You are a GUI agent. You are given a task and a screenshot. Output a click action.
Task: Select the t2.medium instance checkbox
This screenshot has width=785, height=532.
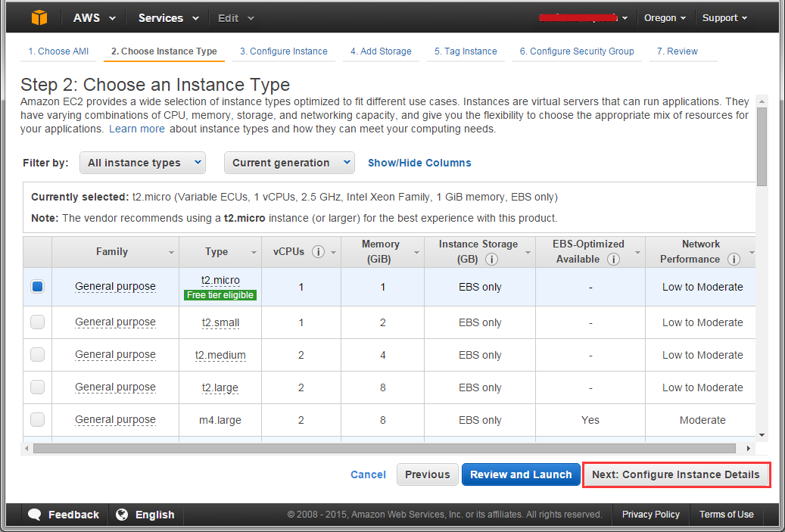[38, 354]
